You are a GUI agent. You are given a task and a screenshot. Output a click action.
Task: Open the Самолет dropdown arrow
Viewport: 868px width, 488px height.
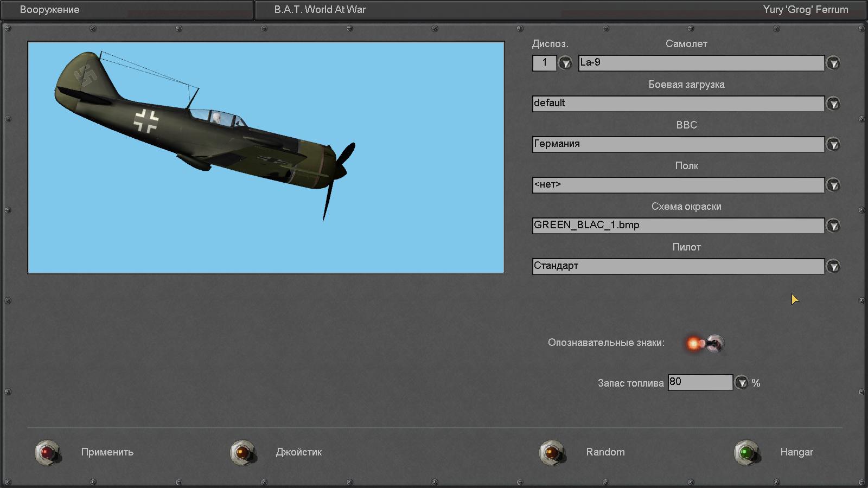point(833,63)
